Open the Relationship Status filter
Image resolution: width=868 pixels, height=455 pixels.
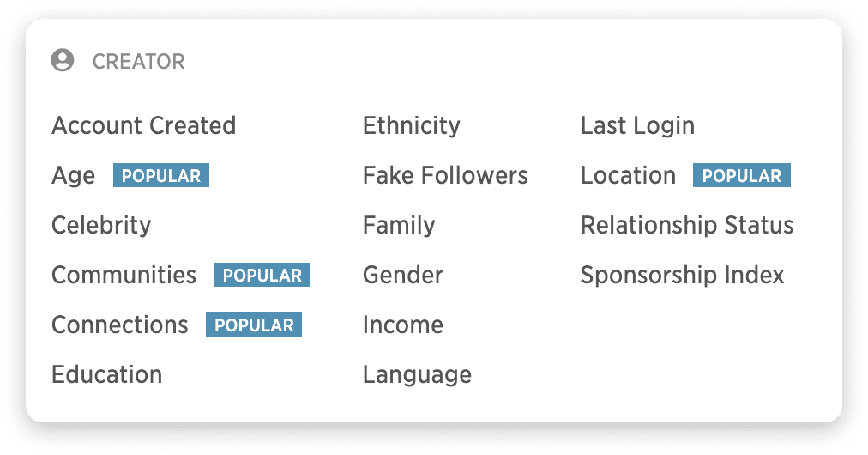(687, 226)
